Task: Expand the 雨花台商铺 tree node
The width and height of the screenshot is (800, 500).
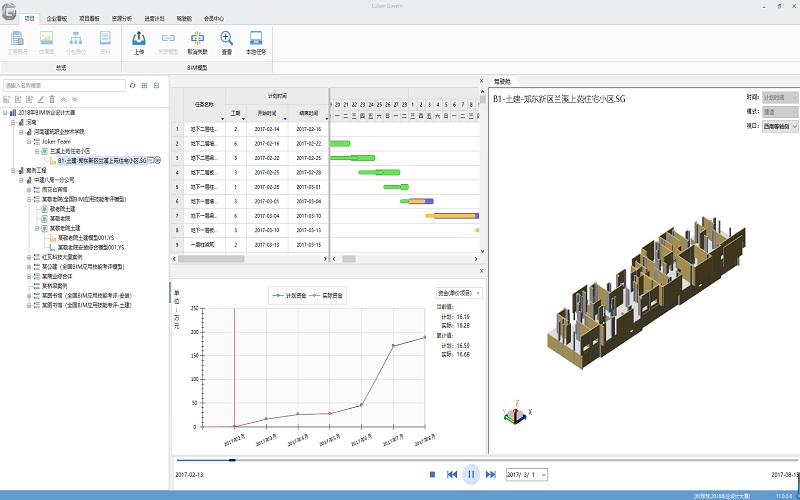Action: [x=29, y=190]
